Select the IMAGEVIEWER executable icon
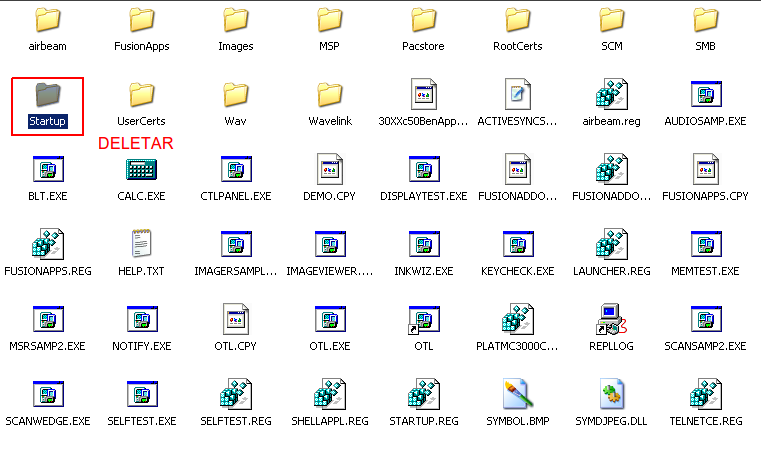This screenshot has width=761, height=451. point(330,244)
